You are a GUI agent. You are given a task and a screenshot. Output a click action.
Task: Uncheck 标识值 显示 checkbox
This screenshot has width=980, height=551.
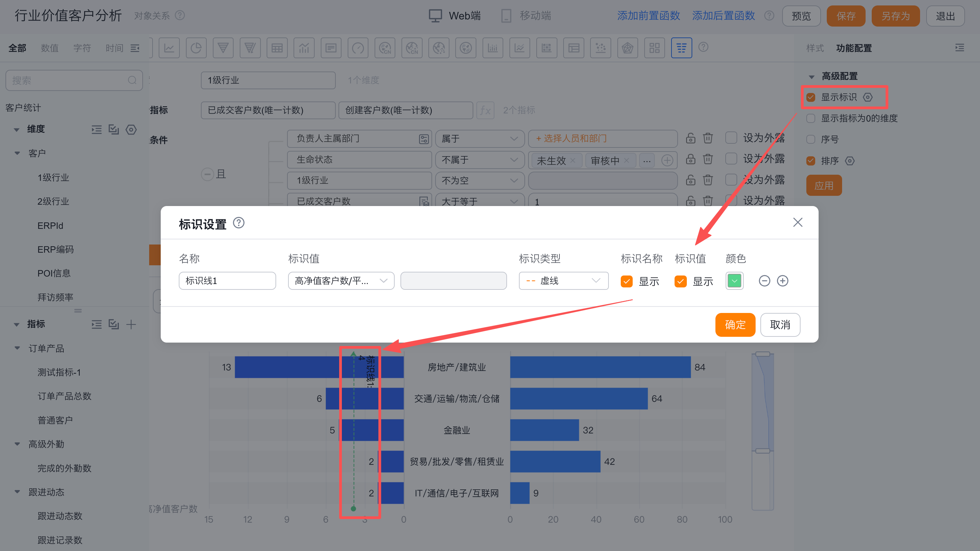coord(680,281)
